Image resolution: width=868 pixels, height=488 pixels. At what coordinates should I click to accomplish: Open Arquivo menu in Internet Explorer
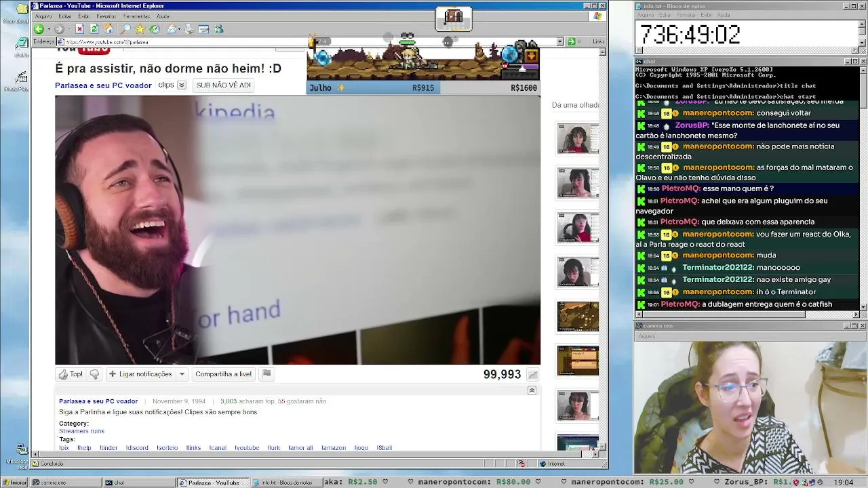[x=43, y=16]
